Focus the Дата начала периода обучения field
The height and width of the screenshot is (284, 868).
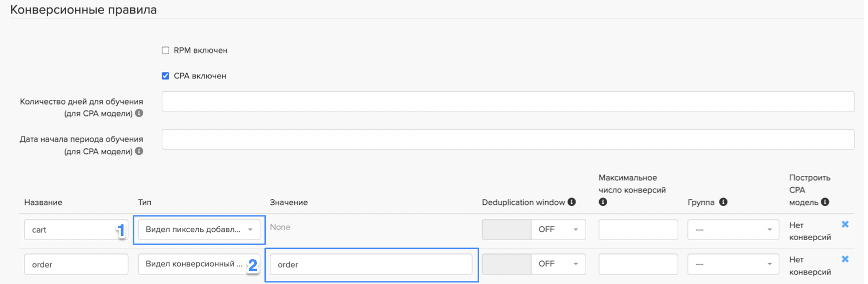(508, 139)
